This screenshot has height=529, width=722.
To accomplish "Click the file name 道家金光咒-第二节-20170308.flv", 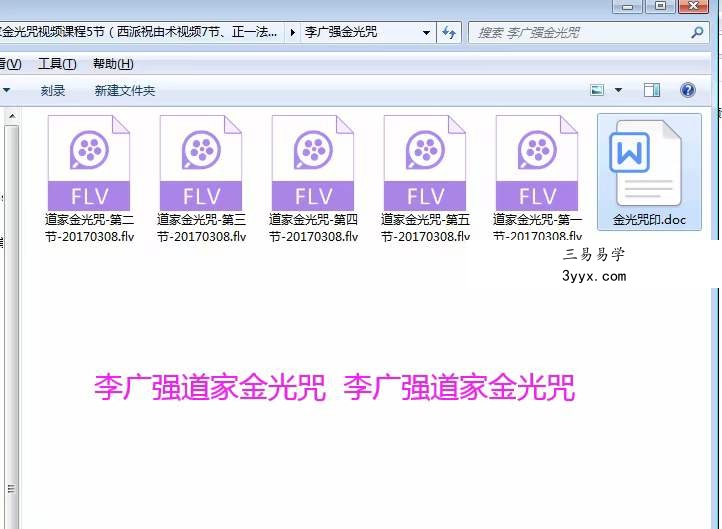I will (x=89, y=228).
